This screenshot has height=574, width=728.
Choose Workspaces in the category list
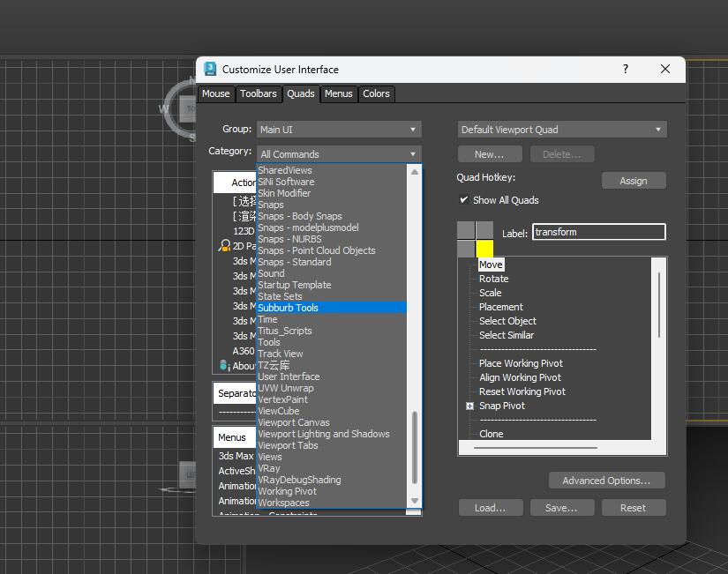(x=332, y=503)
